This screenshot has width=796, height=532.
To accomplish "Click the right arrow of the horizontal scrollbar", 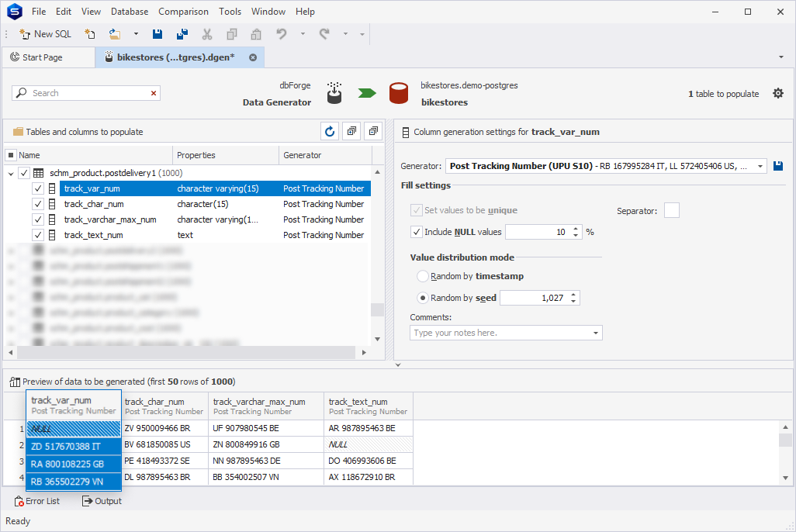I will (364, 352).
